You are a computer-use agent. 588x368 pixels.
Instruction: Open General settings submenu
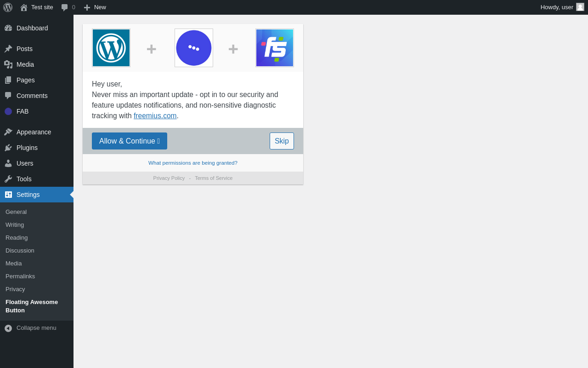tap(37, 212)
